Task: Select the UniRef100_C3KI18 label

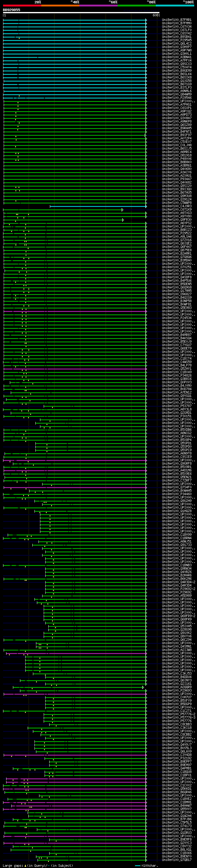Action: 176,728
